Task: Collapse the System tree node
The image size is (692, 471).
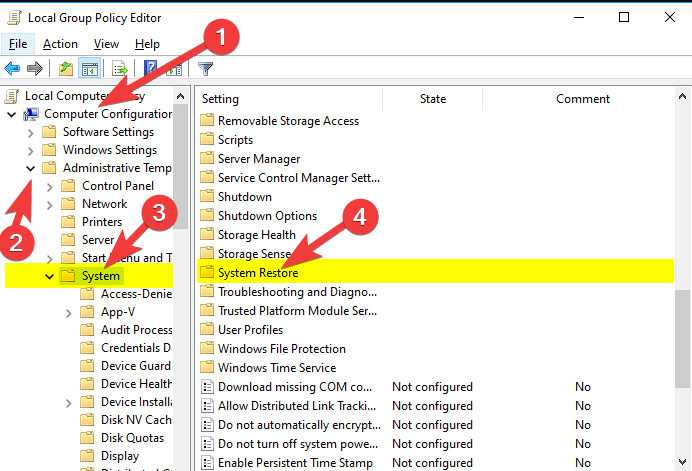Action: click(49, 277)
